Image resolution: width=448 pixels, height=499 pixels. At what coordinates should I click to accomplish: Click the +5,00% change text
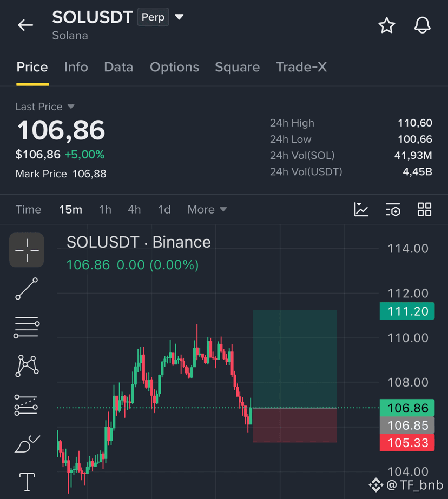click(x=85, y=155)
